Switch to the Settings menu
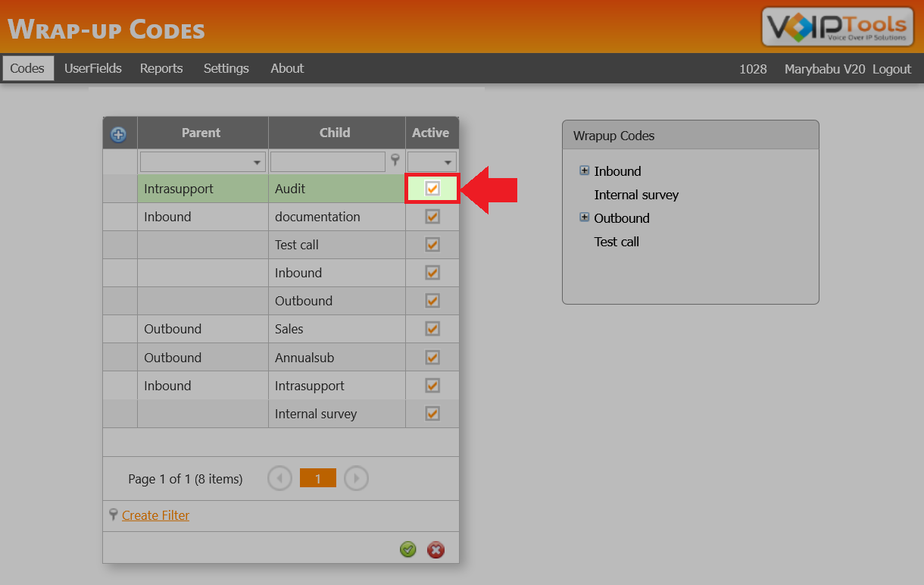924x585 pixels. (x=226, y=68)
